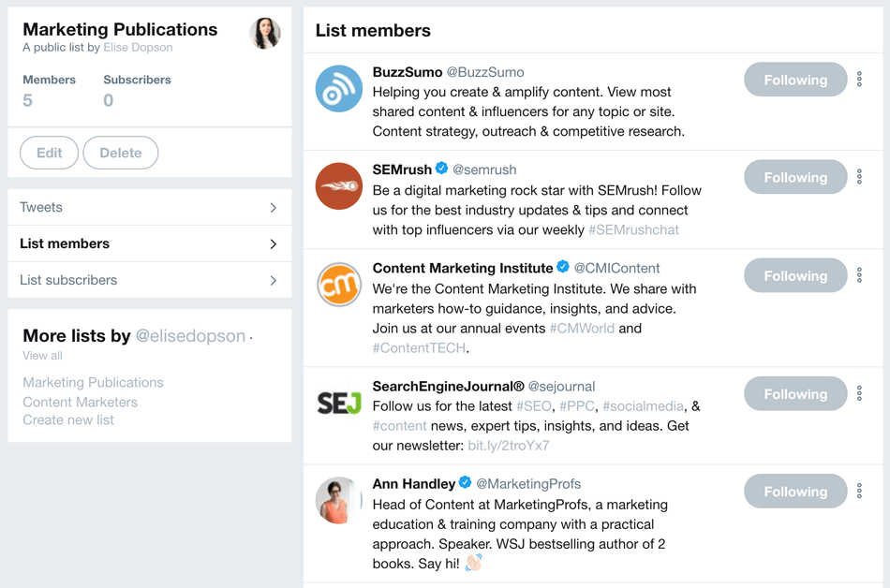Toggle following status for SEMrush
The image size is (890, 588).
(x=794, y=177)
